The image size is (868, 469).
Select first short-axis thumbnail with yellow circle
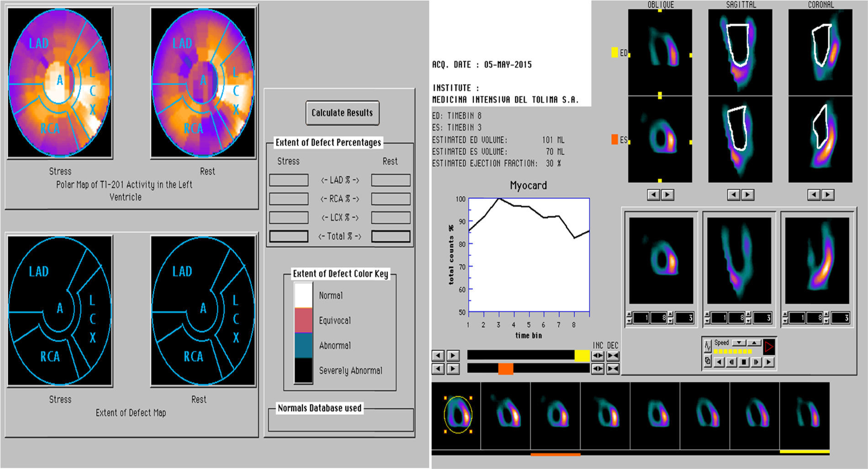point(457,415)
